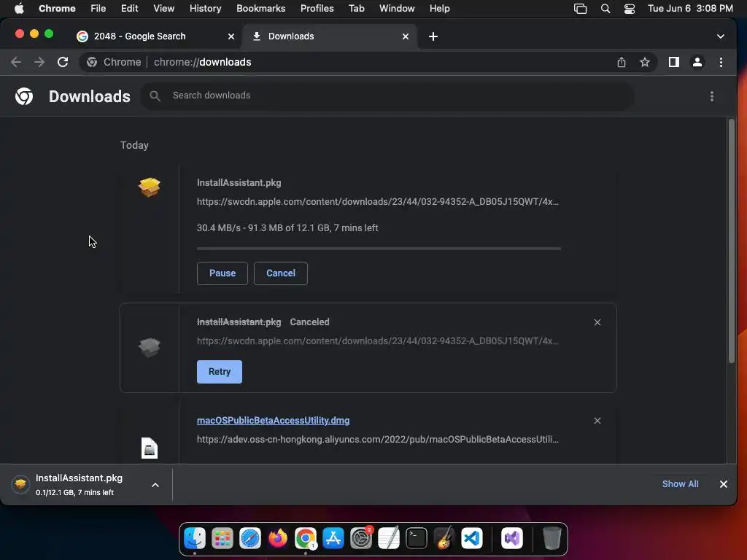Go forward with the forward arrow
Image resolution: width=747 pixels, height=560 pixels.
[39, 62]
